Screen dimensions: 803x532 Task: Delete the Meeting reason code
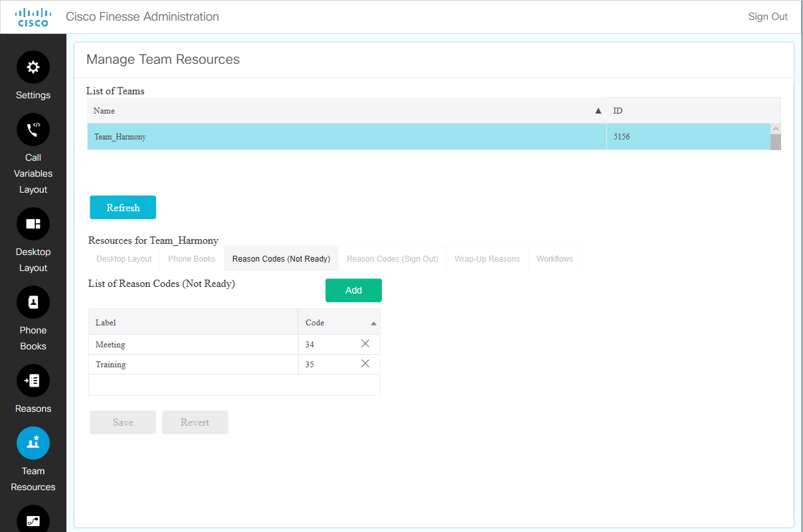click(365, 343)
